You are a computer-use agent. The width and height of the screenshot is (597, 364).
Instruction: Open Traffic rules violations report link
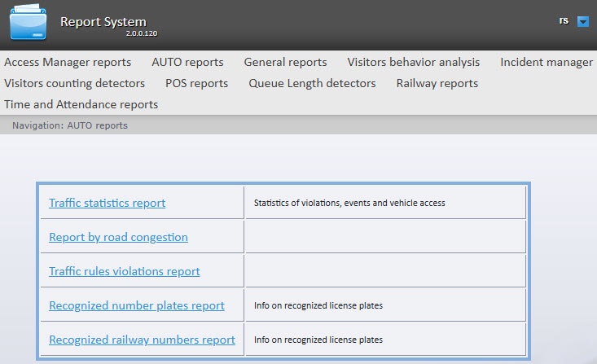[x=125, y=271]
